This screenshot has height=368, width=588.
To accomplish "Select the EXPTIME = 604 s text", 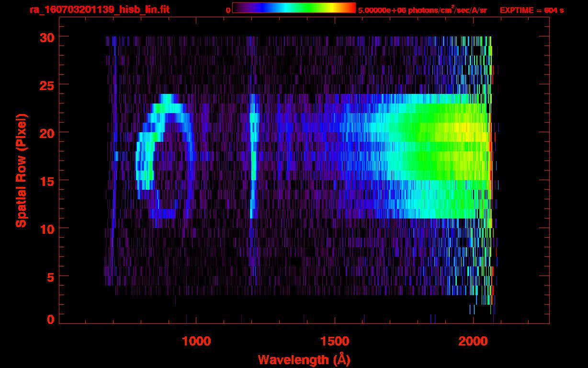I will (x=531, y=10).
